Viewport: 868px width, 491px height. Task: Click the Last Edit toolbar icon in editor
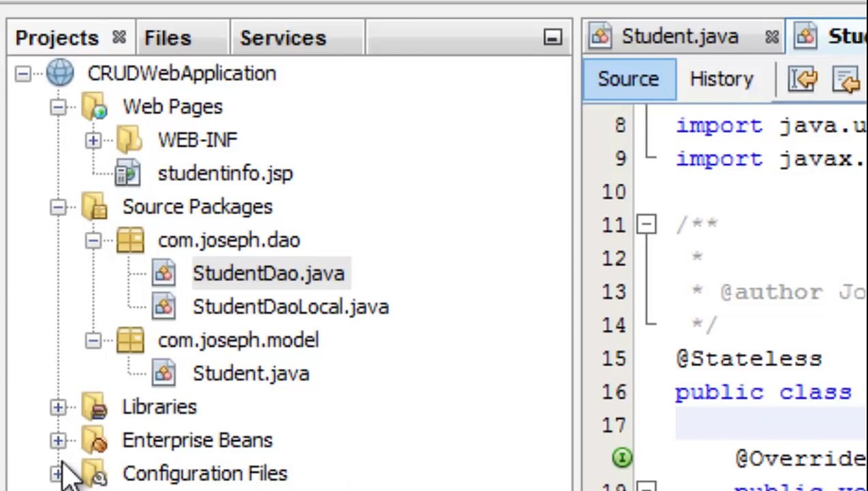point(803,80)
